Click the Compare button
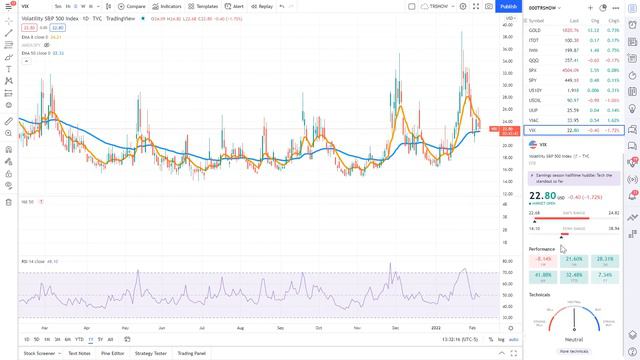 pos(131,7)
